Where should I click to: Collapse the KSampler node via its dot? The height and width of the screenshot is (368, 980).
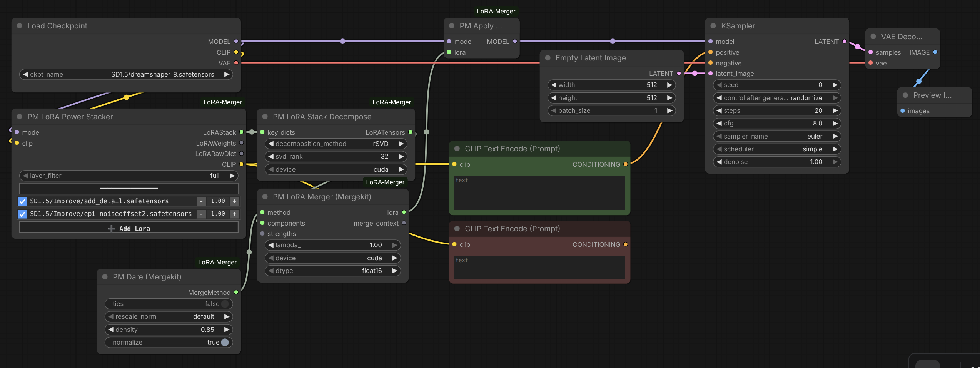point(713,26)
